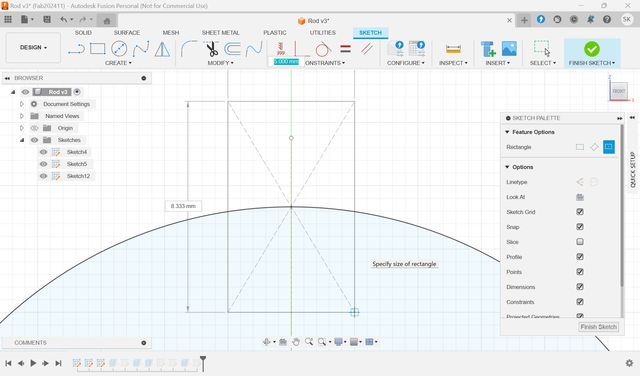Click the window Select tool icon
The width and height of the screenshot is (640, 376).
[542, 49]
